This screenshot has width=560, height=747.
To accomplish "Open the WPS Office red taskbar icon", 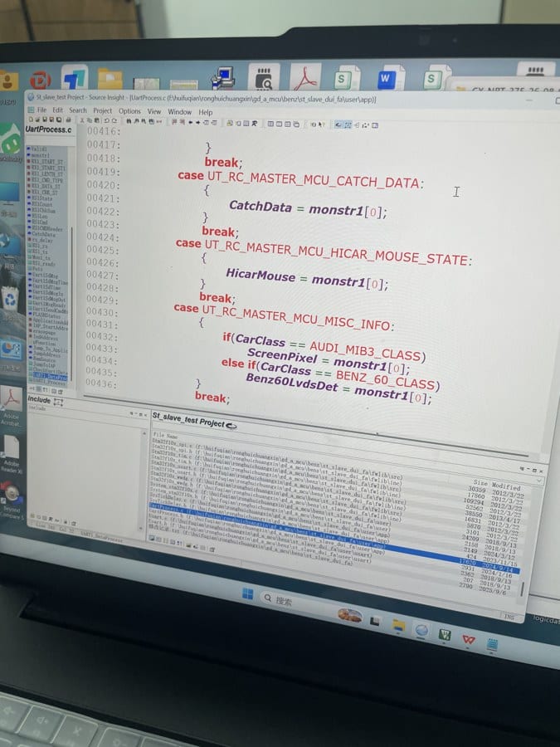I will [469, 638].
